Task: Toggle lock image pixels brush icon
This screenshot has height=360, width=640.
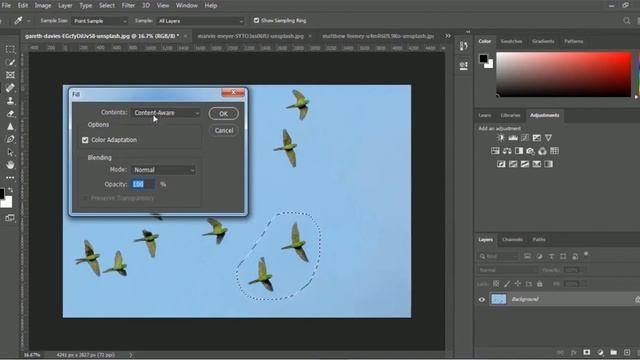Action: tap(507, 284)
